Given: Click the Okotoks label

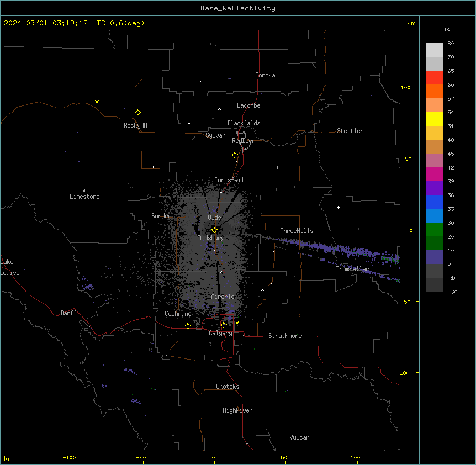Looking at the screenshot, I should coord(228,387).
